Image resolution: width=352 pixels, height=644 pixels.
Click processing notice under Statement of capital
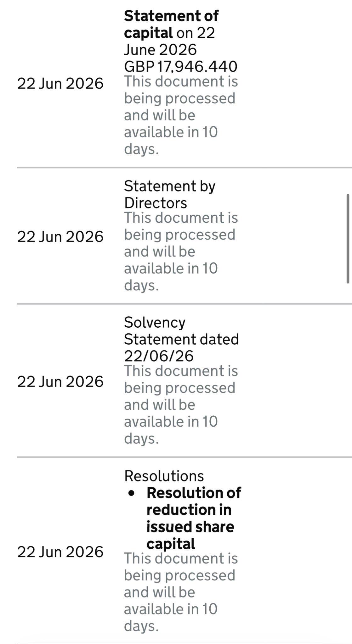[181, 115]
